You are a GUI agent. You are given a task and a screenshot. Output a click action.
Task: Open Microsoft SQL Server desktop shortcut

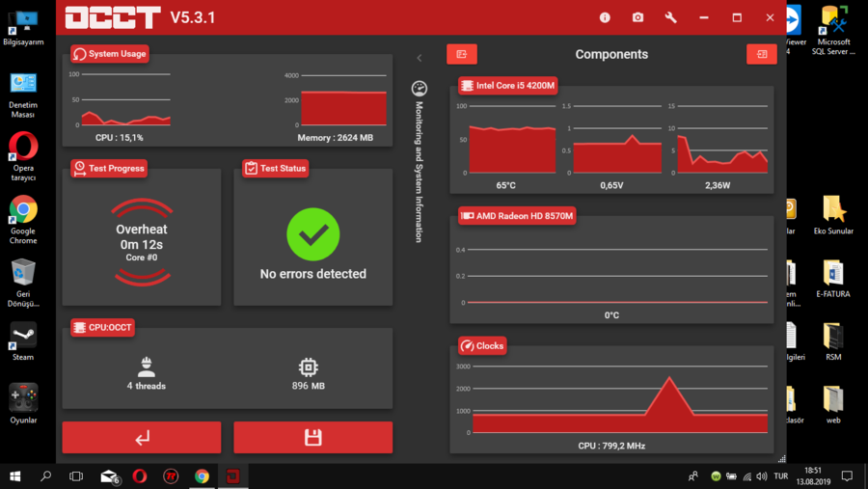point(833,31)
